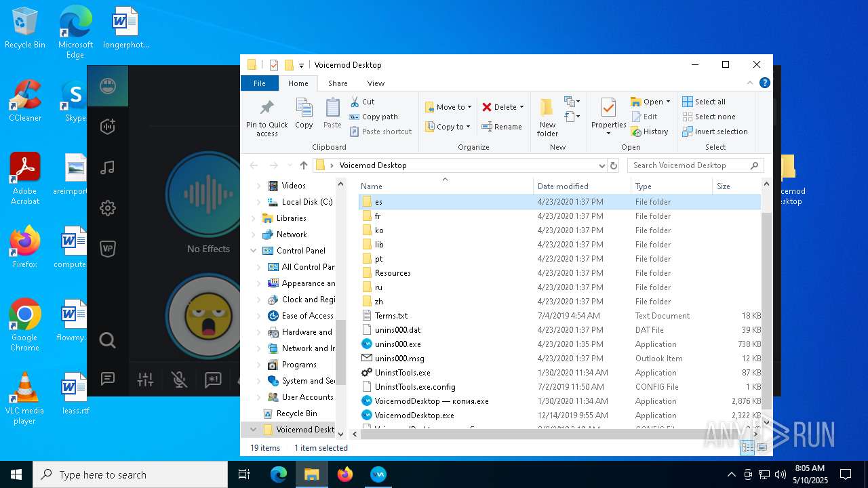
Task: Expand Local Disk (C:) tree node
Action: pos(258,202)
